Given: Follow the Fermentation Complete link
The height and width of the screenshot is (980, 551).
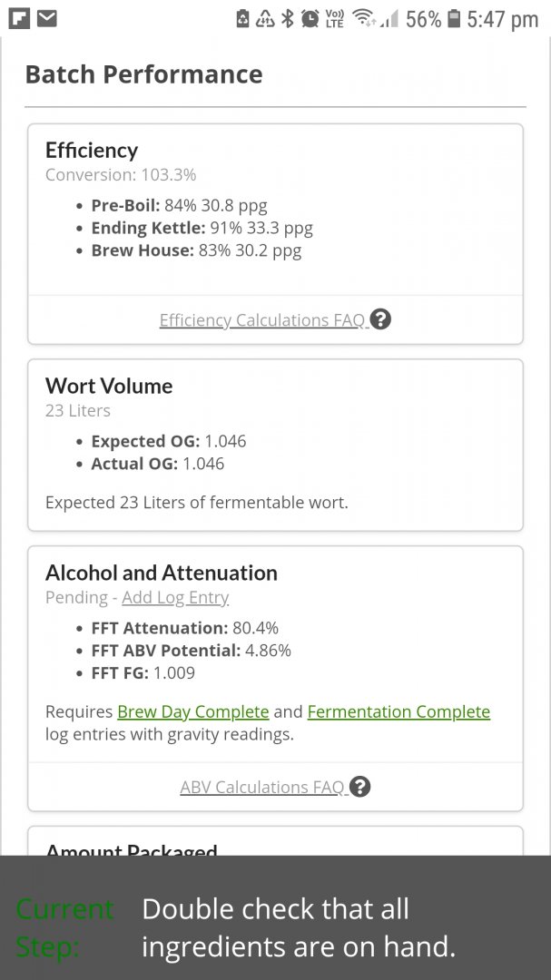Looking at the screenshot, I should [x=399, y=712].
